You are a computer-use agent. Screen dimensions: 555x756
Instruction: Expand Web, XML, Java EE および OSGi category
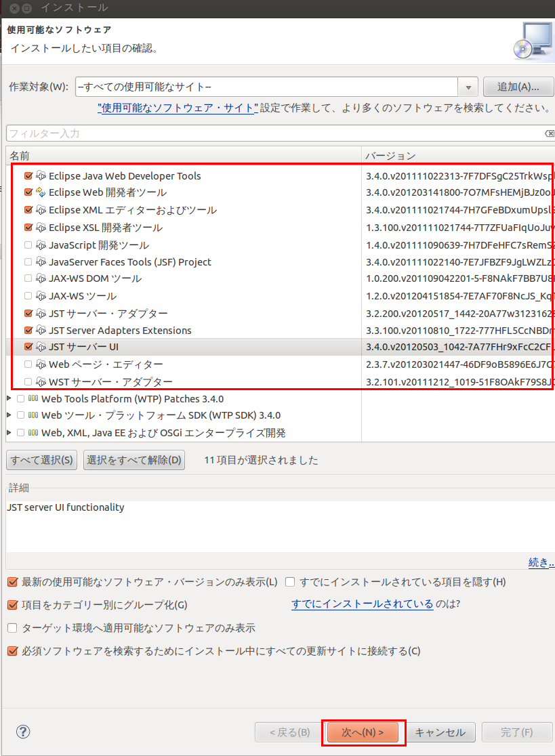click(9, 432)
